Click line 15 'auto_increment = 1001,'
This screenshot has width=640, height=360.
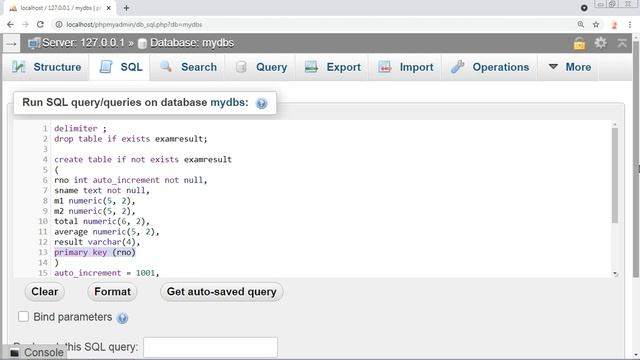tap(107, 273)
